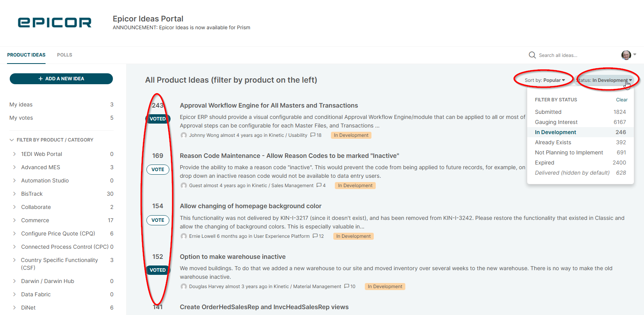
Task: Toggle VOTED on warehouse inactive idea
Action: pyautogui.click(x=158, y=270)
